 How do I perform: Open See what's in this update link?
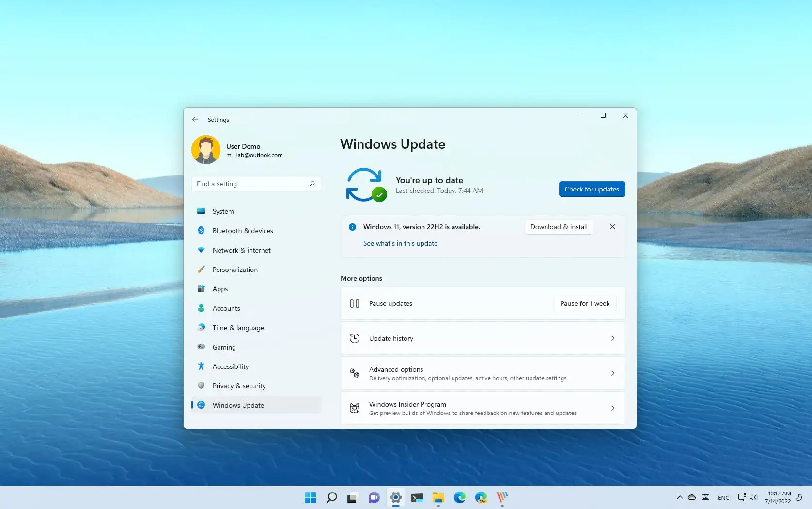coord(400,243)
